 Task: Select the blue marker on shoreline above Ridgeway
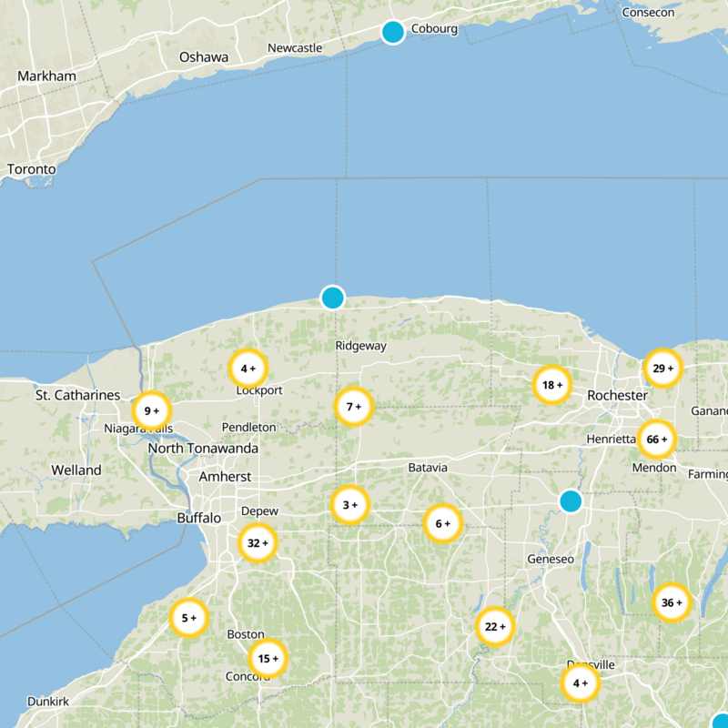[x=332, y=298]
